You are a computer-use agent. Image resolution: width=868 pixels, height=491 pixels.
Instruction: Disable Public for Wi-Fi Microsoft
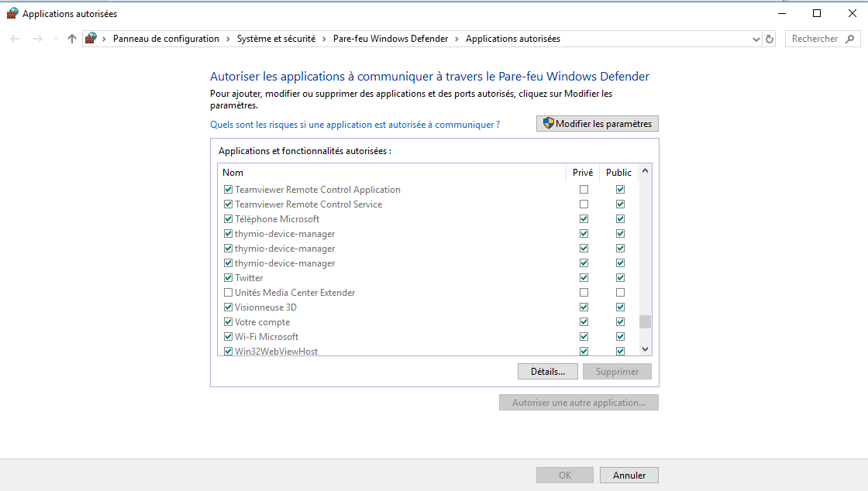(621, 336)
